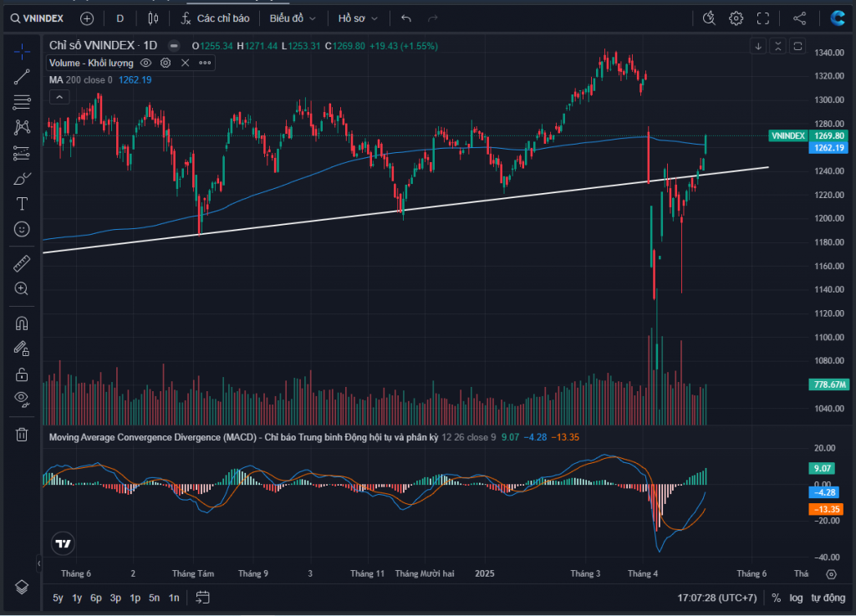The image size is (856, 616).
Task: Set range to 1y
Action: tap(77, 598)
